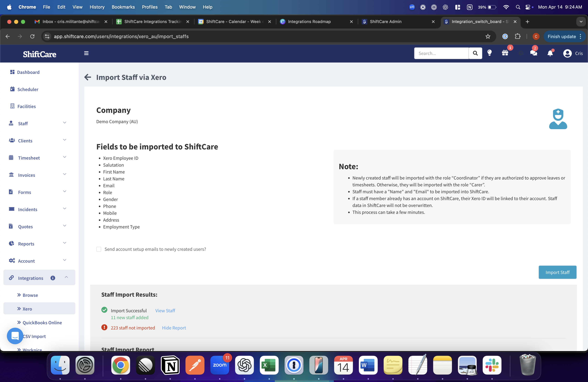This screenshot has height=382, width=588.
Task: Click into the Search input field
Action: point(441,53)
